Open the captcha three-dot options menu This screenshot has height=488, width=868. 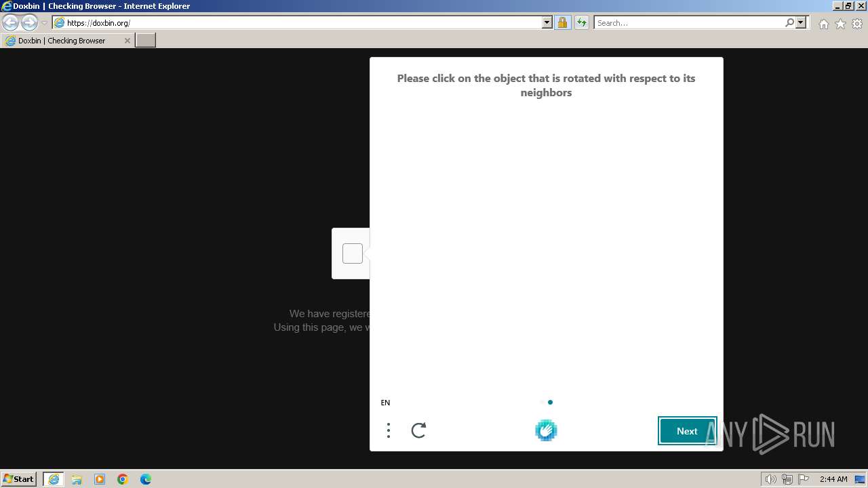tap(388, 430)
